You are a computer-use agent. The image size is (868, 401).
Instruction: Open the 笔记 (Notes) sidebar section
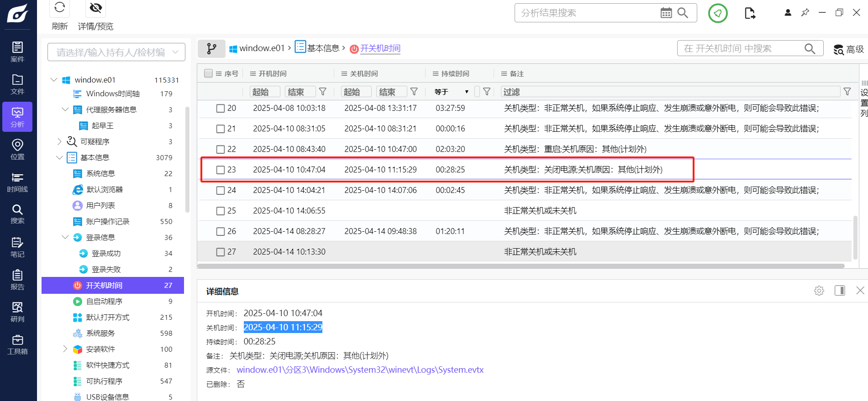(17, 247)
